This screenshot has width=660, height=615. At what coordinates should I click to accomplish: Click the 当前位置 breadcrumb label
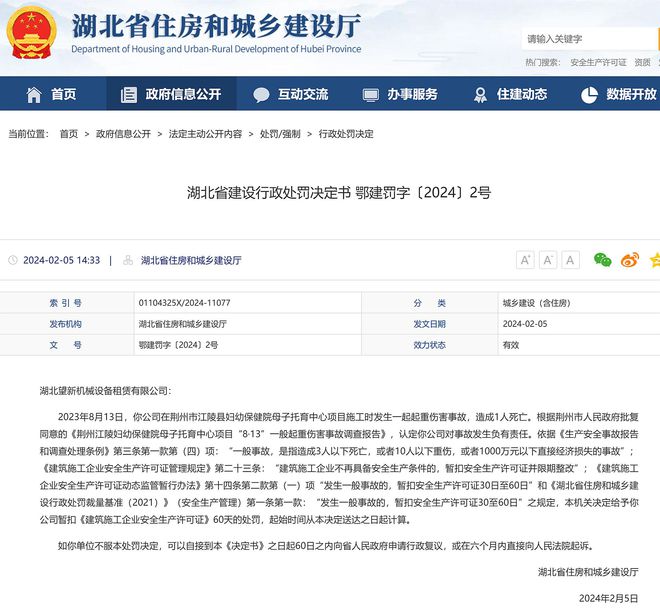coord(28,134)
